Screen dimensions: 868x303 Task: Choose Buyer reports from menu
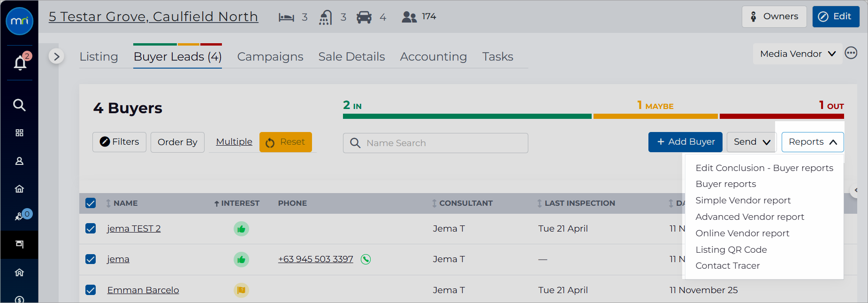[x=726, y=184]
